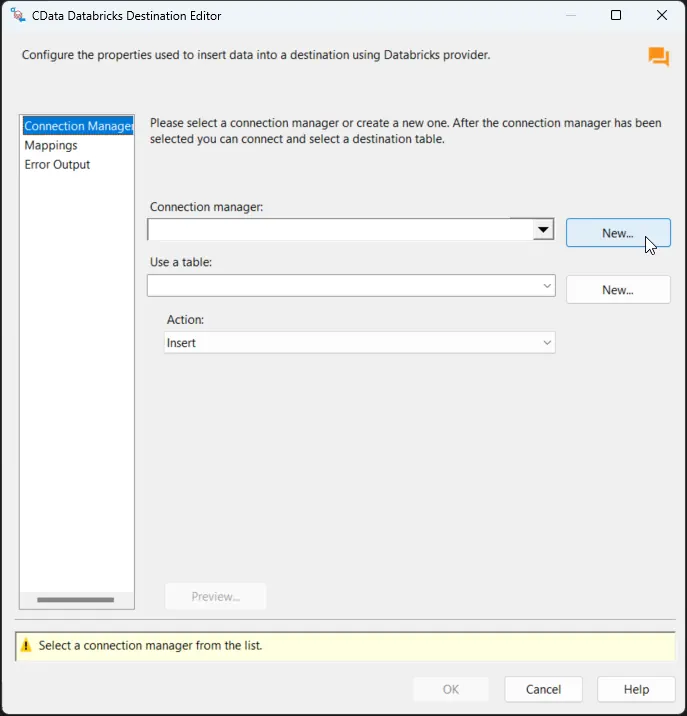Expand the Connection manager dropdown arrow
687x716 pixels.
542,230
